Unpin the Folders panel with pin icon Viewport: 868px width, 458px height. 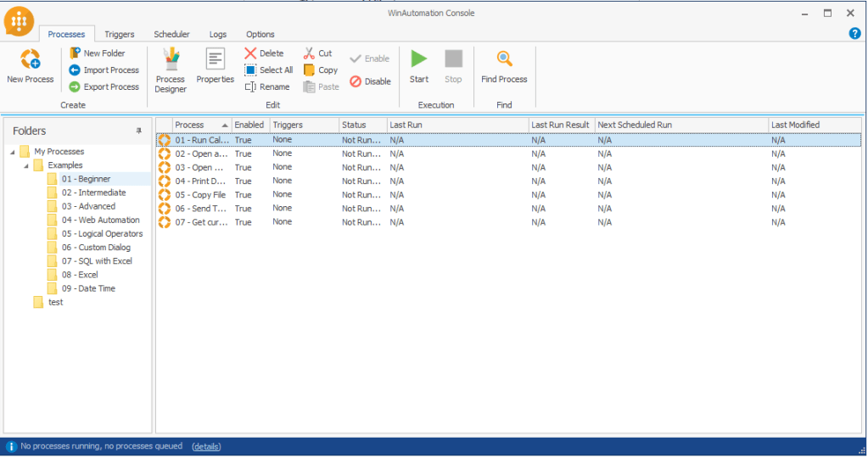point(139,131)
